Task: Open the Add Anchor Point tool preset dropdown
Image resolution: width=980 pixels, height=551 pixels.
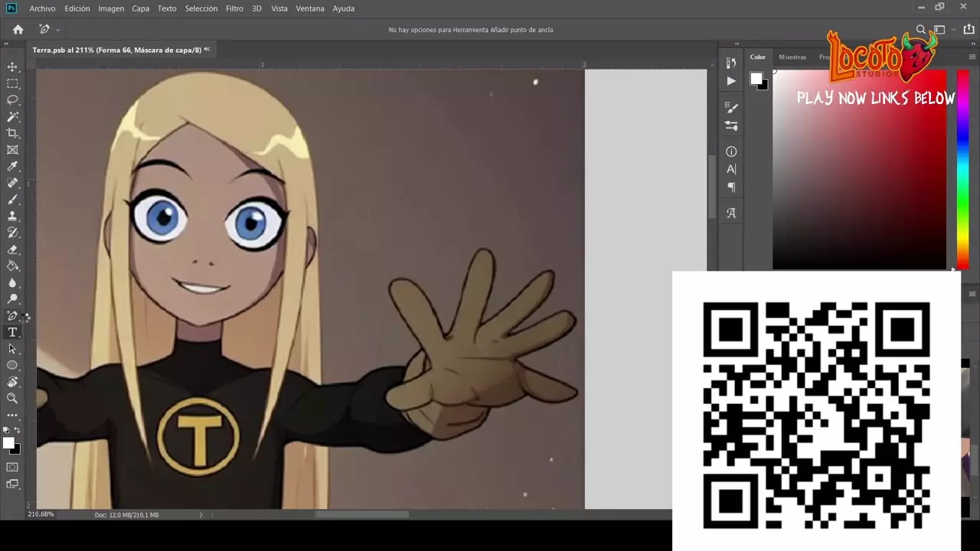Action: [57, 30]
